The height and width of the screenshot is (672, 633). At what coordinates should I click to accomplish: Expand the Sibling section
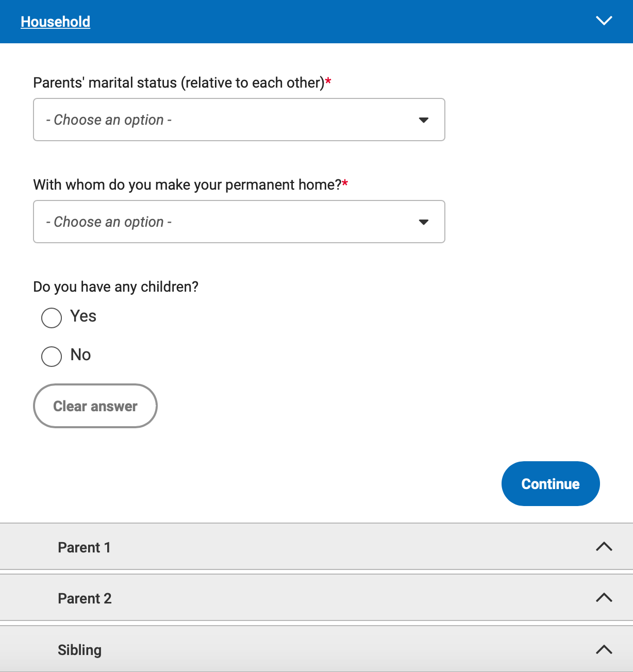coord(316,649)
